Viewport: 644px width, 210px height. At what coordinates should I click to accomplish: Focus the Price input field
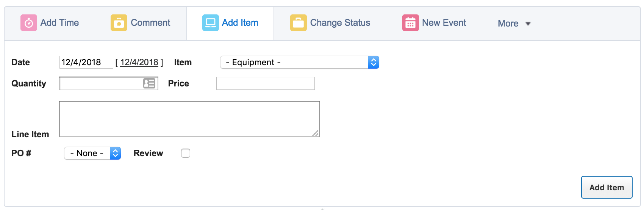tap(265, 83)
